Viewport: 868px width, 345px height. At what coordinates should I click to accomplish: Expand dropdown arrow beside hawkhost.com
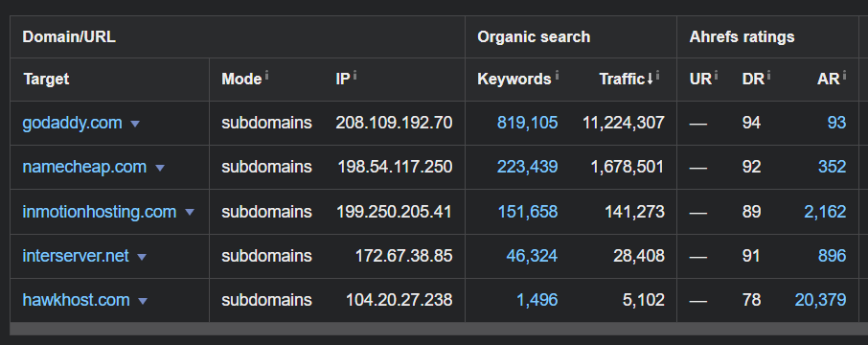pos(142,301)
